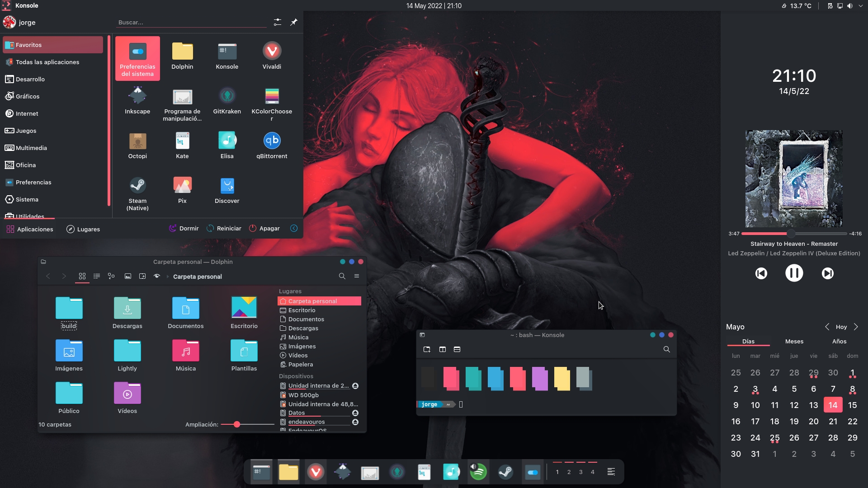Click the Hoy button in calendar

[841, 327]
